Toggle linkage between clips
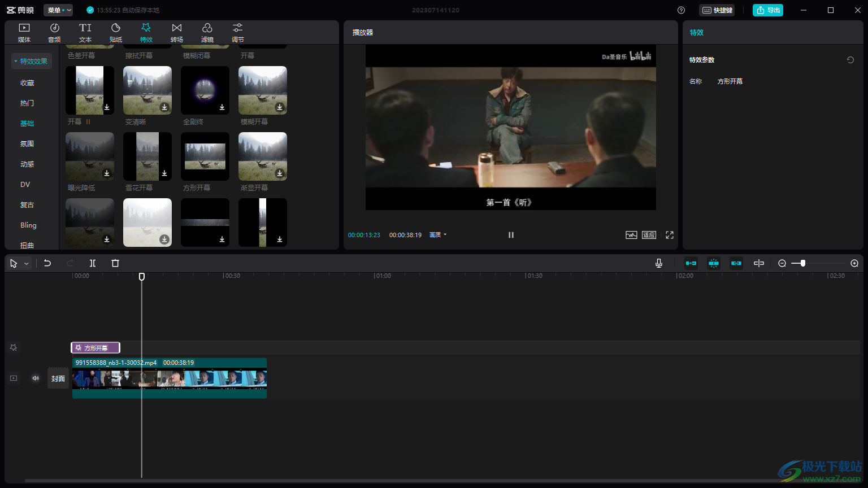The width and height of the screenshot is (868, 488). click(736, 263)
